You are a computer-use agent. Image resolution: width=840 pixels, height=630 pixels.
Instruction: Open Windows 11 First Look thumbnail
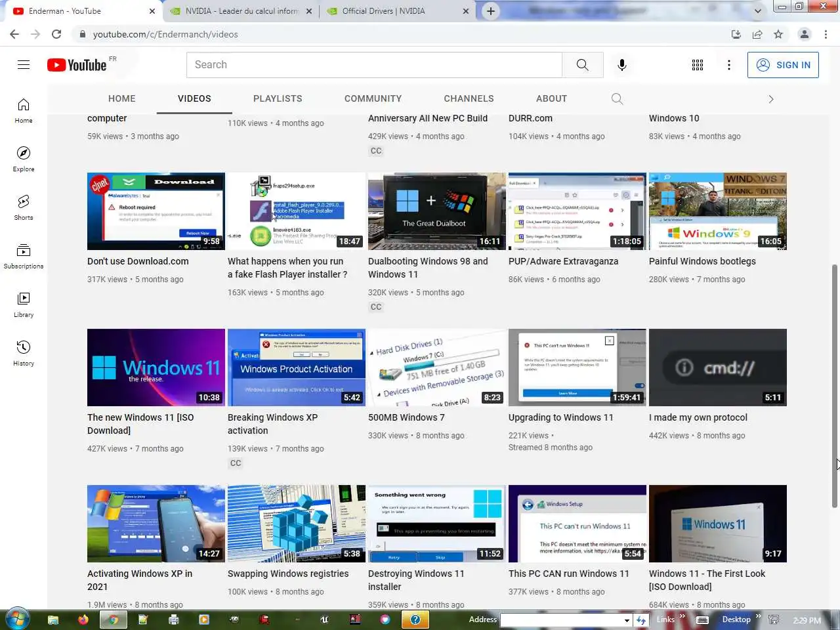pos(718,524)
